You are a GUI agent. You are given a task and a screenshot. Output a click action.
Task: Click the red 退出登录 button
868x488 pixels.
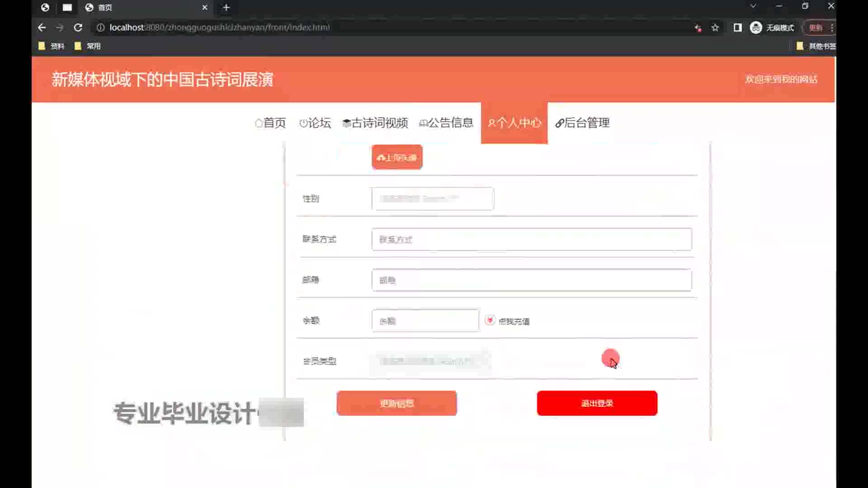pos(597,403)
